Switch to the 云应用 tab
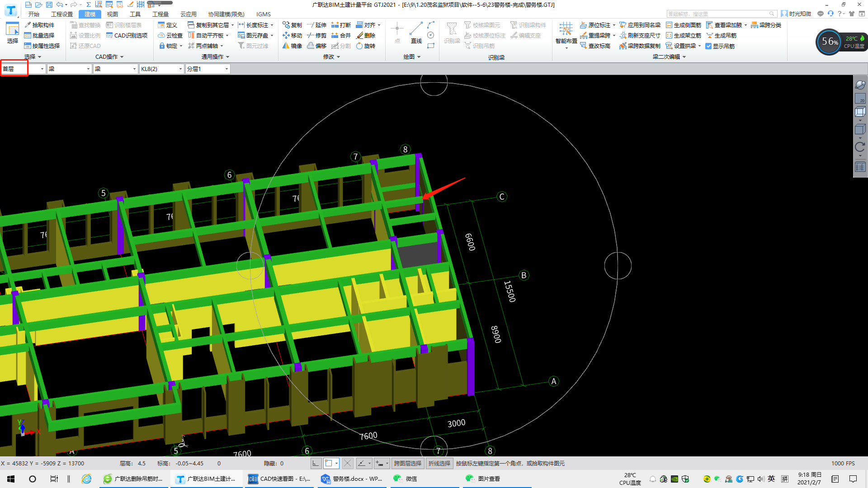 click(189, 14)
